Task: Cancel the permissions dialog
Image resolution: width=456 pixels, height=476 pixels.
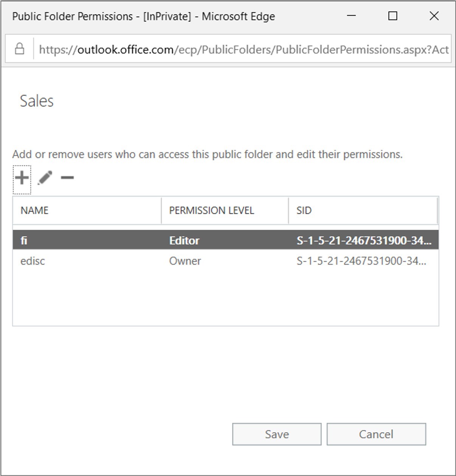Action: click(376, 434)
